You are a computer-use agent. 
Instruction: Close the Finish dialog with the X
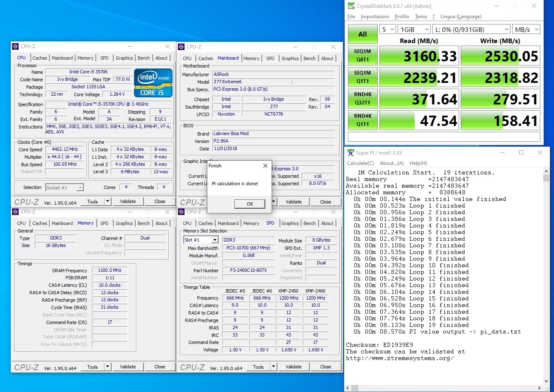click(x=265, y=166)
